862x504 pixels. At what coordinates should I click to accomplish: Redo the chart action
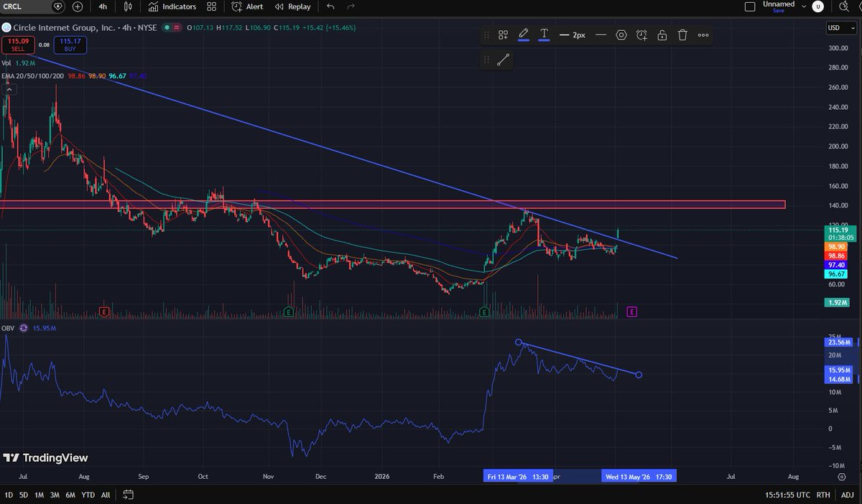pyautogui.click(x=351, y=6)
